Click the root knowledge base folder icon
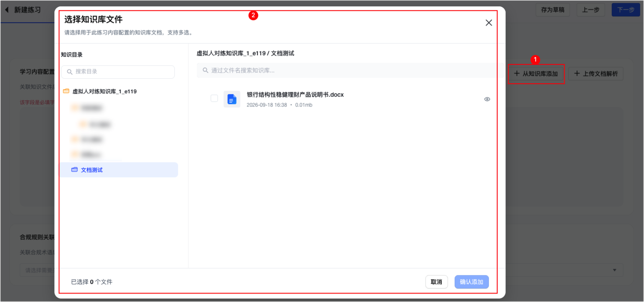 tap(66, 91)
